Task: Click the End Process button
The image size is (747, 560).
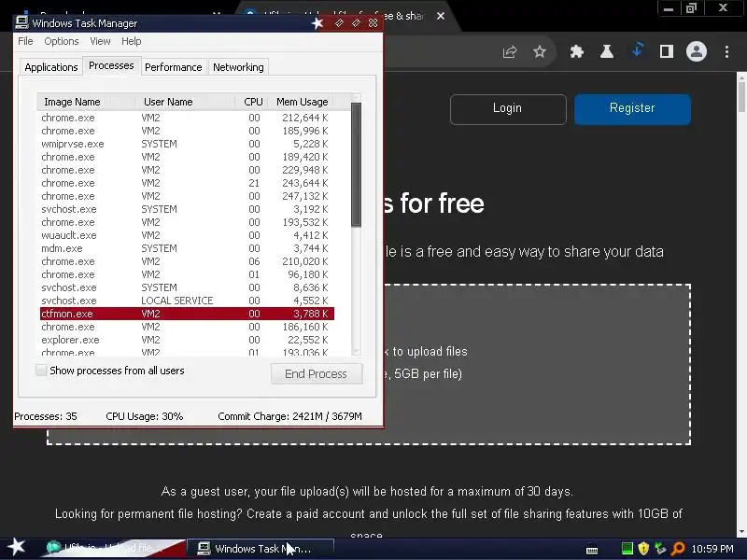Action: coord(317,374)
